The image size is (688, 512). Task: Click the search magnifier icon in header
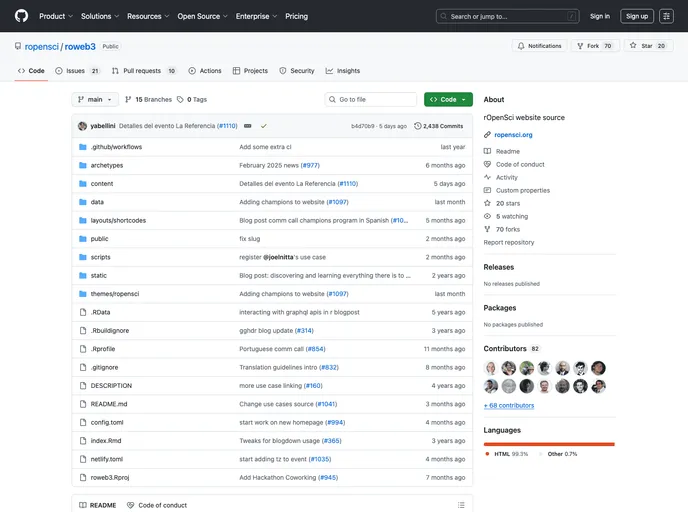(444, 16)
